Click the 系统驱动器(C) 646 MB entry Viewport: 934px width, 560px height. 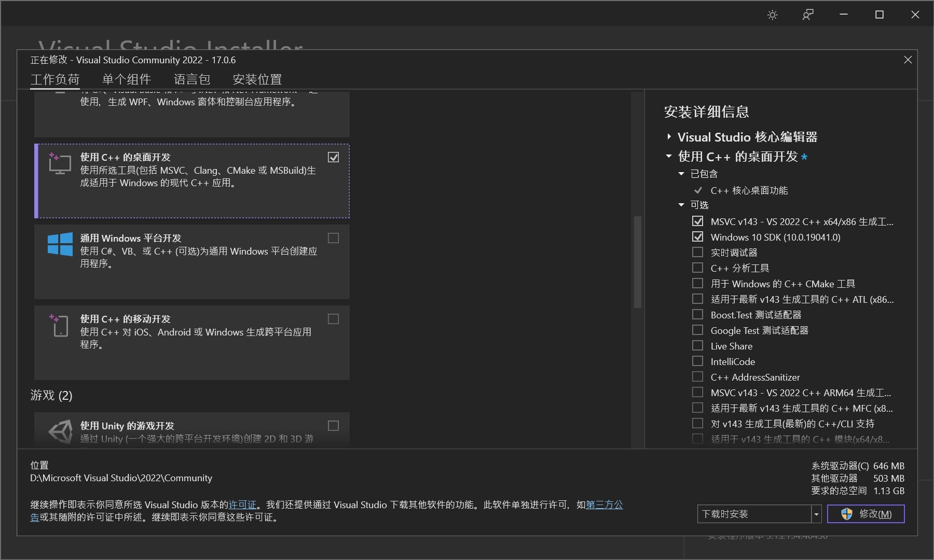(x=858, y=466)
